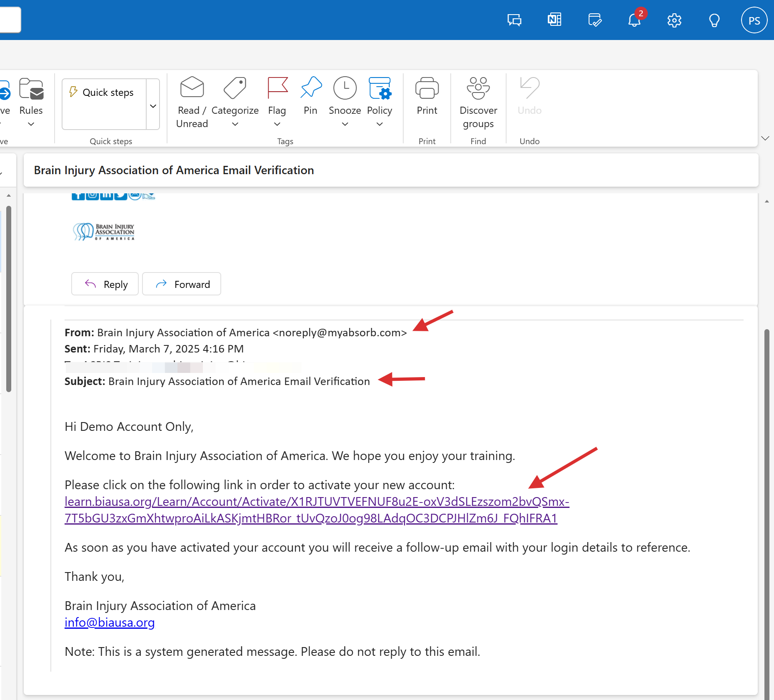Click the 'Hi Demo Account Only,' greeting
This screenshot has width=774, height=700.
129,427
